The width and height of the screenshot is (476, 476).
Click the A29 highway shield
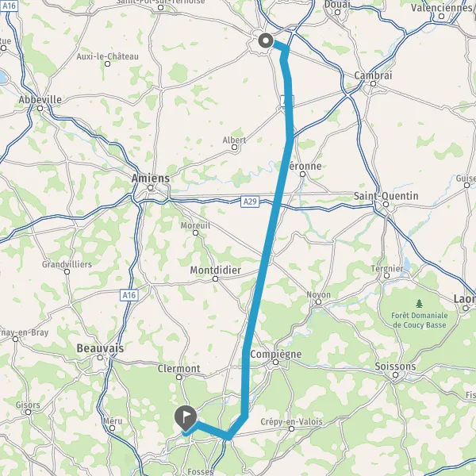pyautogui.click(x=250, y=202)
